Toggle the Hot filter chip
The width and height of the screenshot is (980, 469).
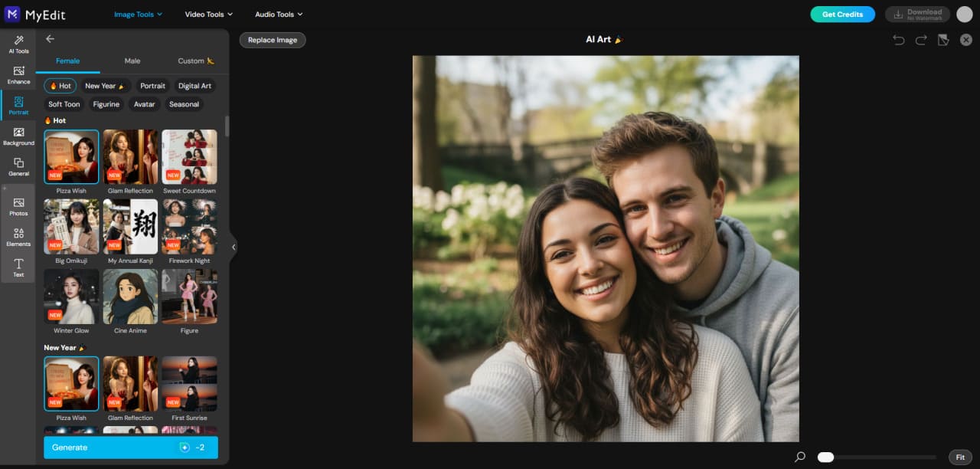pyautogui.click(x=60, y=86)
